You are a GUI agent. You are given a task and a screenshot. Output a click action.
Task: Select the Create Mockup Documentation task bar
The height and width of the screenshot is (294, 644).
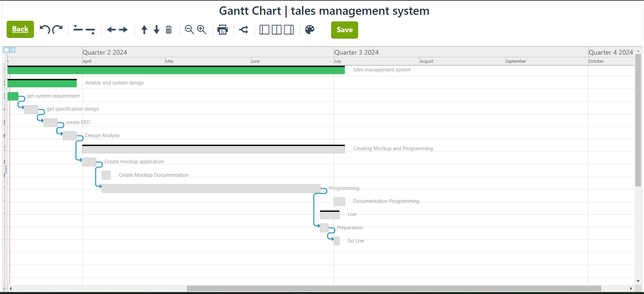pyautogui.click(x=106, y=175)
